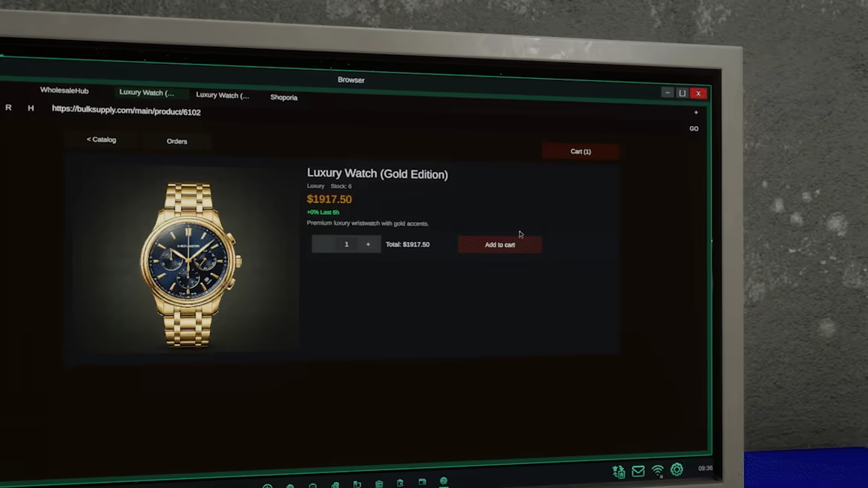The height and width of the screenshot is (488, 868).
Task: Click the R reload button
Action: coord(8,108)
